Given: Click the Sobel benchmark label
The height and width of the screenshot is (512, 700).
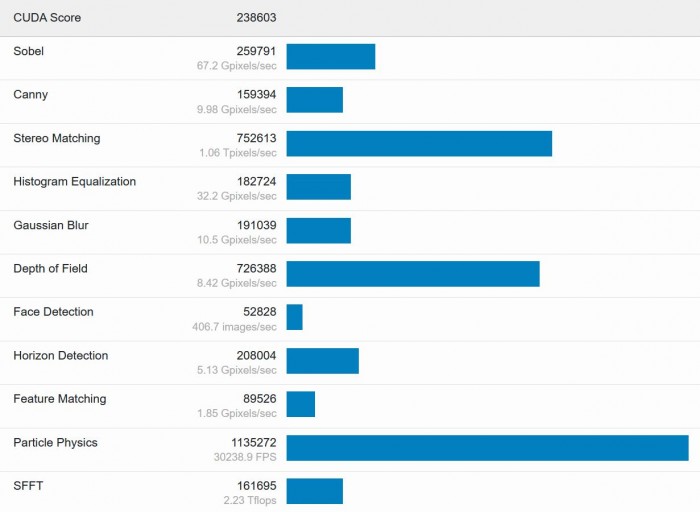Looking at the screenshot, I should [x=29, y=51].
